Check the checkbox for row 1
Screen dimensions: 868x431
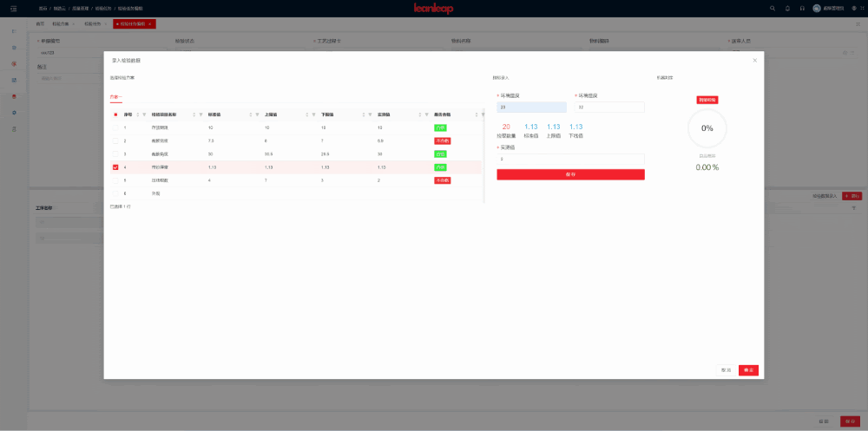click(x=115, y=127)
